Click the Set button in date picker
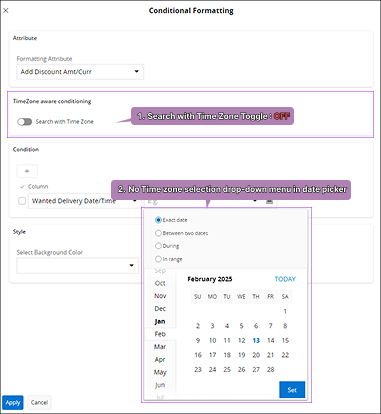 [292, 390]
